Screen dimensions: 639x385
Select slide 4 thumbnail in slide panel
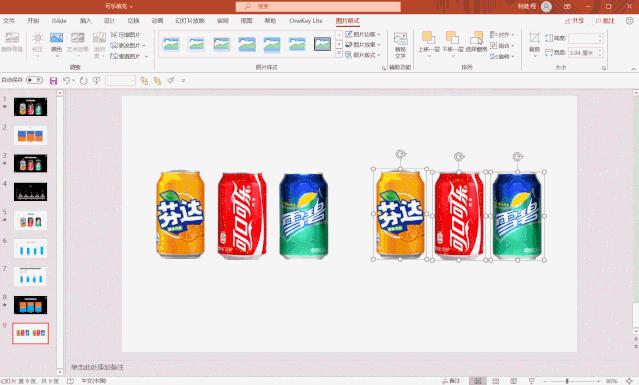coord(31,192)
